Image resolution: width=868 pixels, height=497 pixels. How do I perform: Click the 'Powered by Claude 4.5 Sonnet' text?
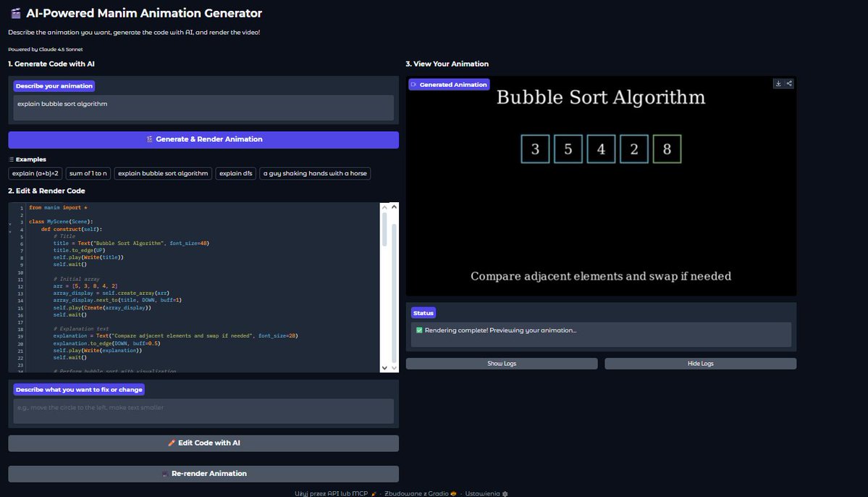(x=46, y=49)
